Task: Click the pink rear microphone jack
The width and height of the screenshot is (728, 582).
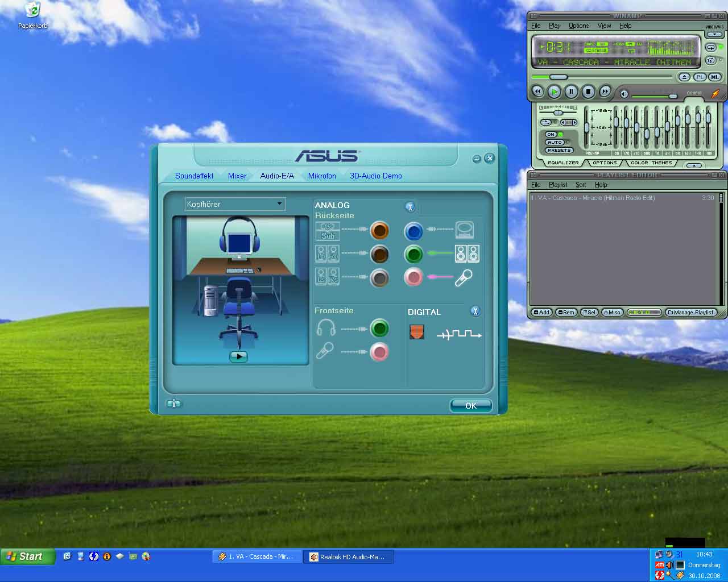Action: [413, 277]
